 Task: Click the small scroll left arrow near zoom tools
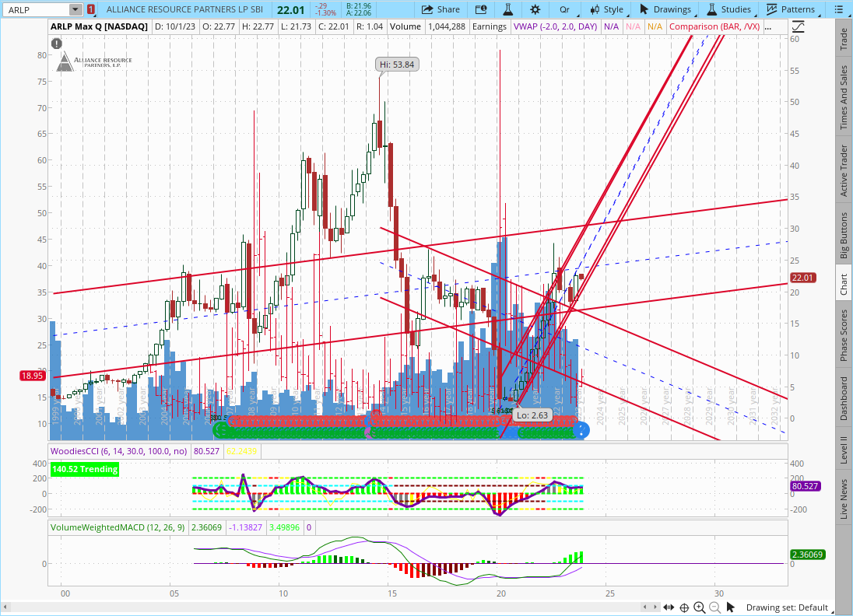pos(645,607)
